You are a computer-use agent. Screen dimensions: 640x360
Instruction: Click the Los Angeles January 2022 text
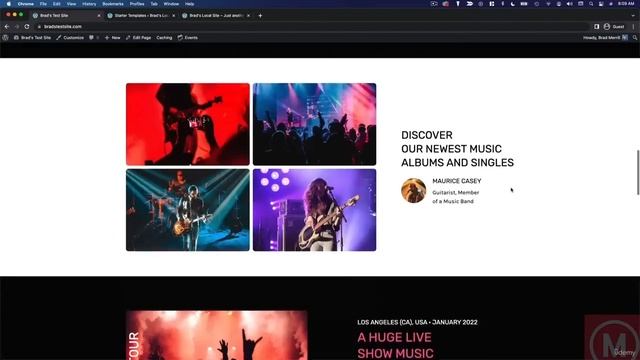[417, 322]
